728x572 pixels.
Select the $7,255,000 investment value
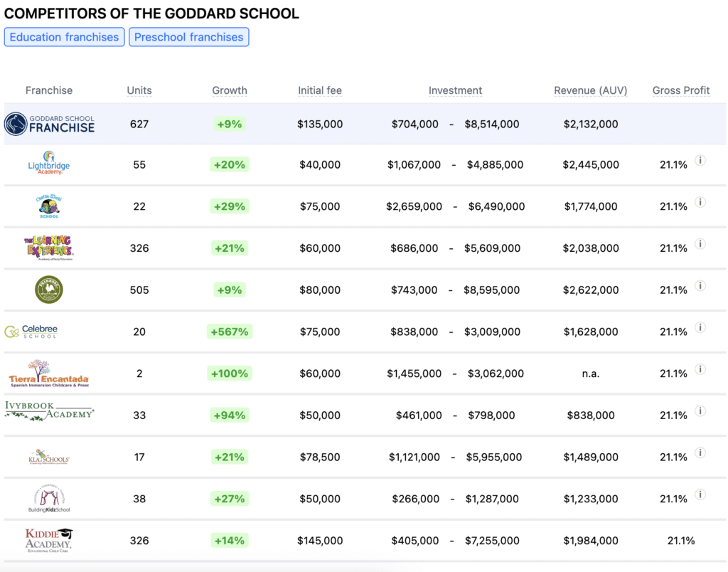pos(493,541)
